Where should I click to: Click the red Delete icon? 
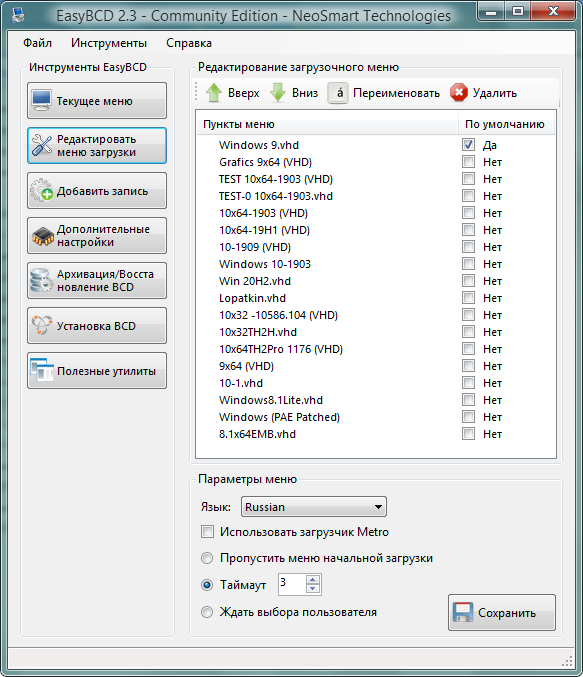459,93
